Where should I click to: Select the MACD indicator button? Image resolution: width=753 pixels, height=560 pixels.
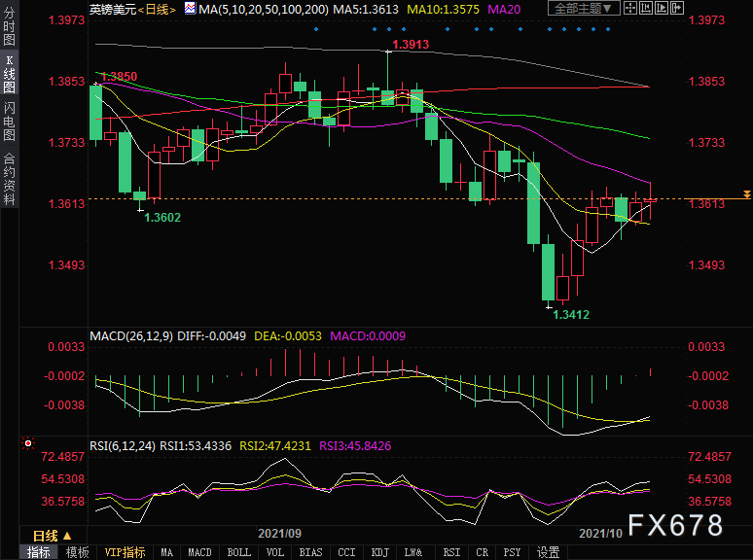click(199, 552)
